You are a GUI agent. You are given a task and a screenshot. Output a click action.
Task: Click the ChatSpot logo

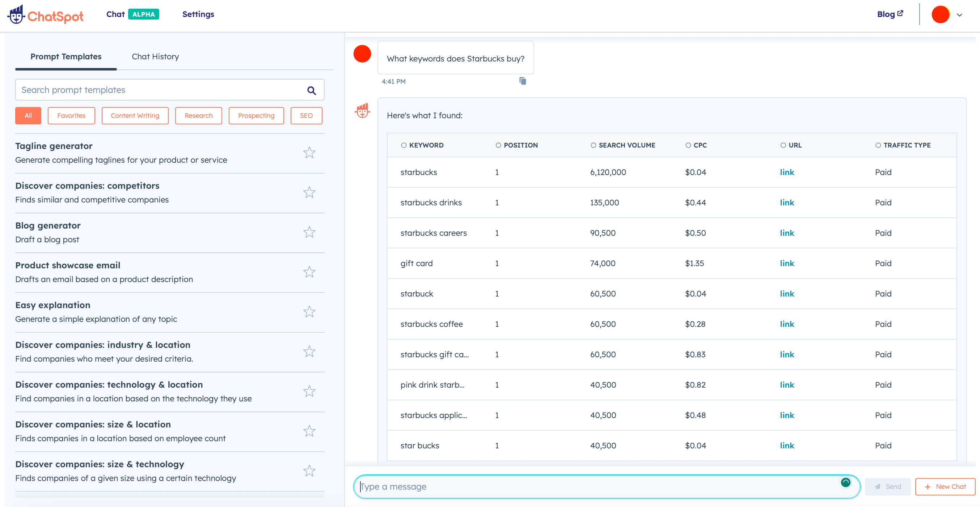pyautogui.click(x=45, y=15)
